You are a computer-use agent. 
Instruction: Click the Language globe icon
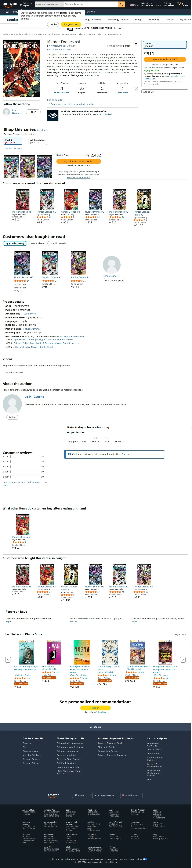click(82, 89)
